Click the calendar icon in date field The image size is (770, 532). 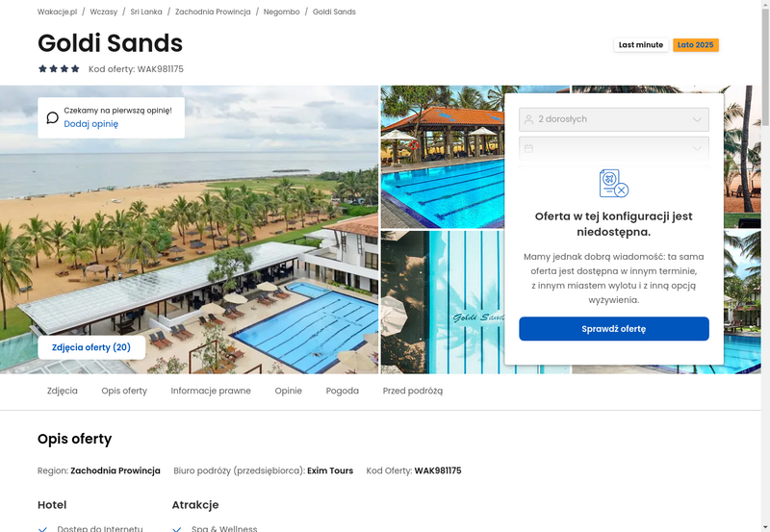[528, 148]
